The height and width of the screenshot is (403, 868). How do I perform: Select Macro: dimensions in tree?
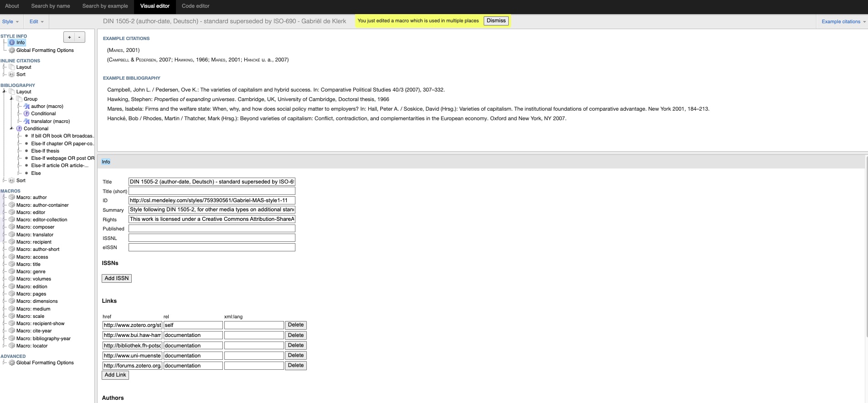point(37,301)
